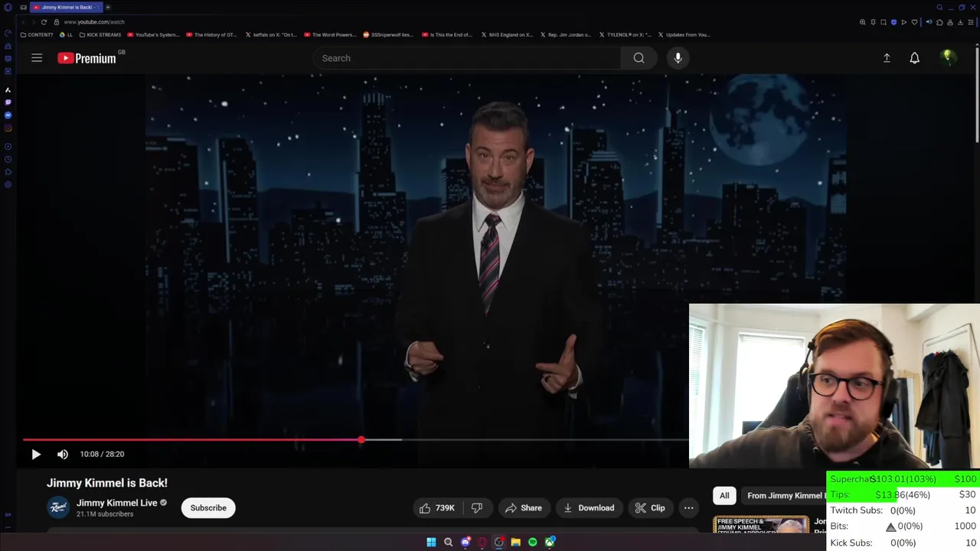The image size is (980, 551).
Task: Open the heart favorites toolbar icon
Action: pos(914,22)
